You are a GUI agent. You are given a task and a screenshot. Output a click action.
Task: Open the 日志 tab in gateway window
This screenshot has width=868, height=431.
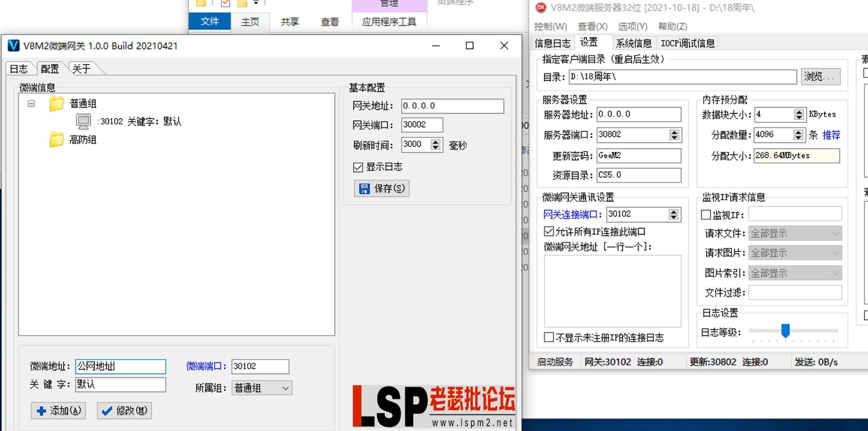click(19, 69)
